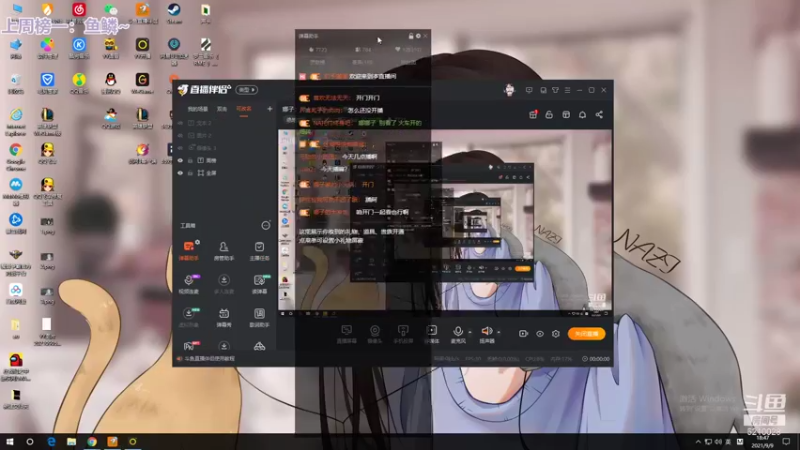Add a new scene with plus button
Screen dimensions: 800x450
coord(269,109)
